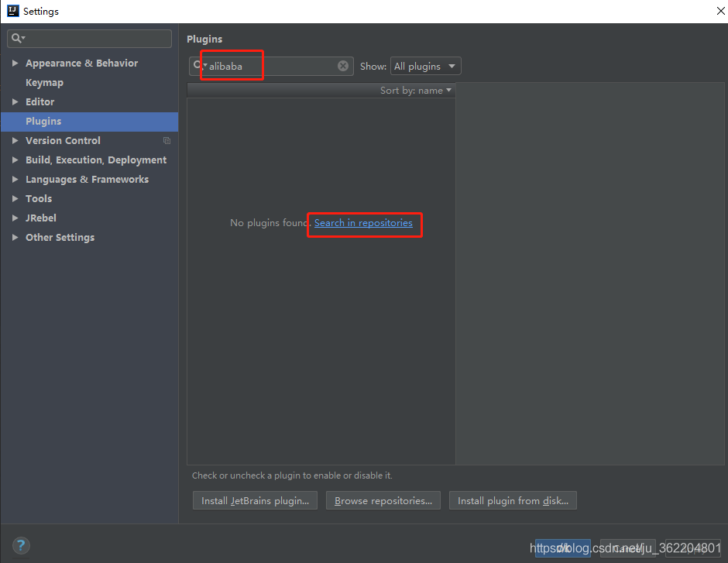Expand the Version Control tree node
728x563 pixels.
pyautogui.click(x=15, y=141)
